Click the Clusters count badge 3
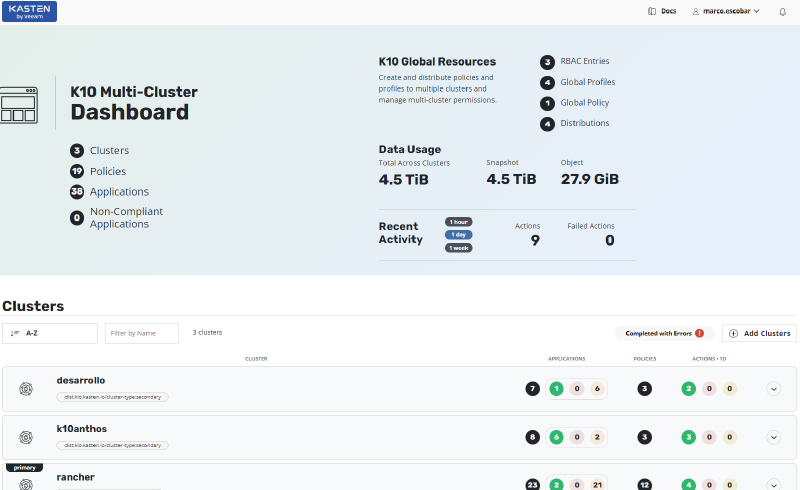The image size is (800, 490). click(77, 151)
